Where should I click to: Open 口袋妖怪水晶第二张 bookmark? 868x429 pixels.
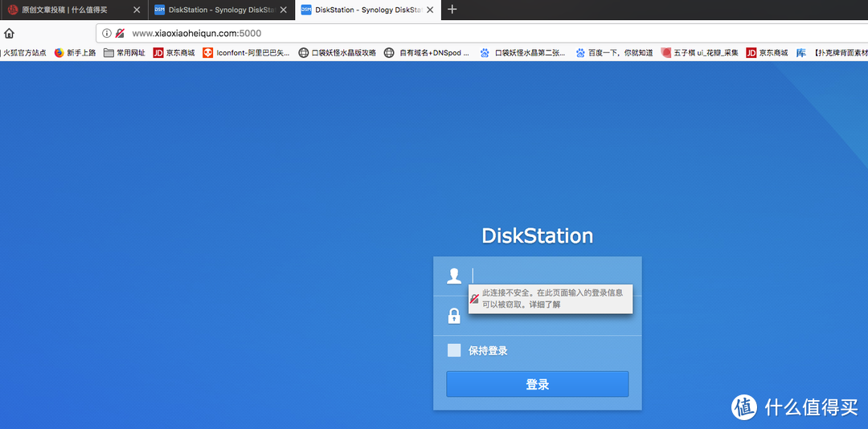click(522, 53)
